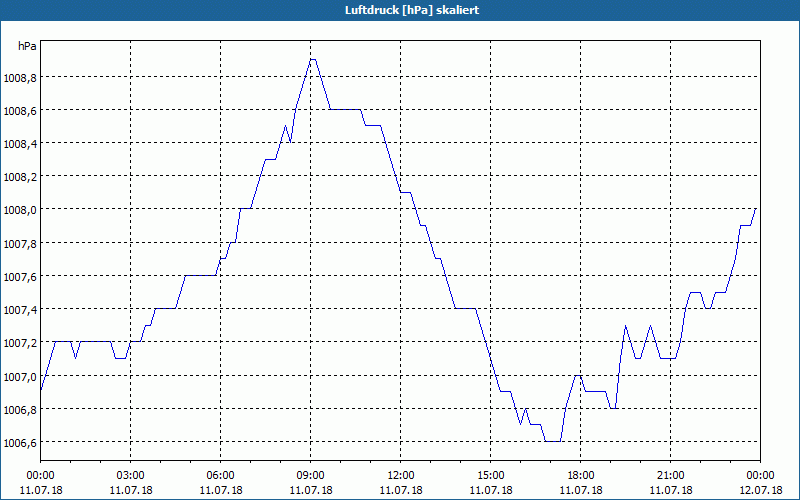This screenshot has height=500, width=800.
Task: Click the y-axis label 1008,8
Action: pyautogui.click(x=20, y=78)
